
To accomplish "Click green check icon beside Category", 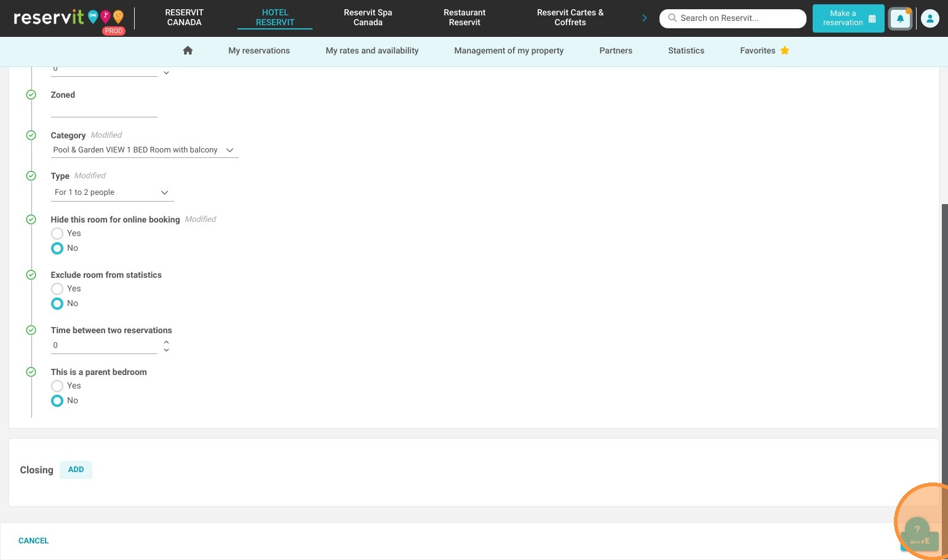I will tap(31, 135).
